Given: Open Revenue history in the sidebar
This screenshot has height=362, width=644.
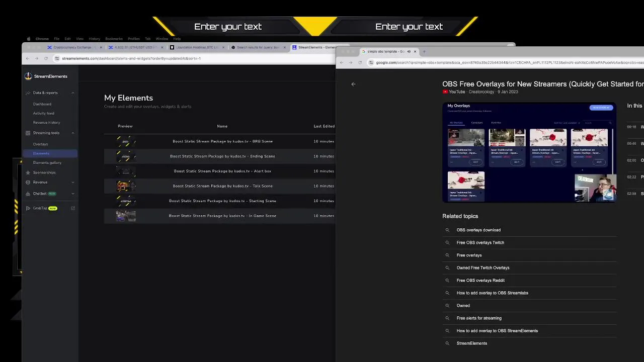Looking at the screenshot, I should coord(46,123).
